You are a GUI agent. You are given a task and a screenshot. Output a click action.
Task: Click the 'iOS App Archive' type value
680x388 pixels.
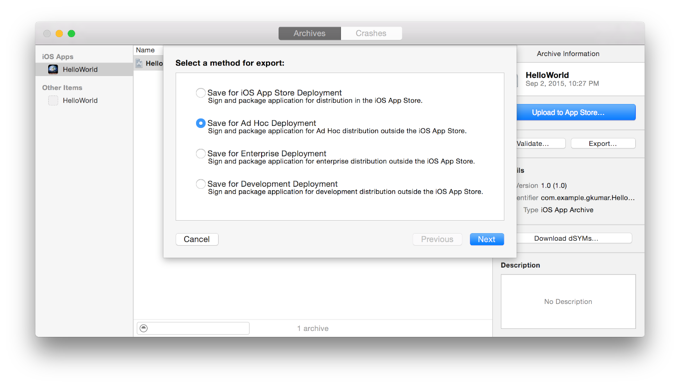567,210
